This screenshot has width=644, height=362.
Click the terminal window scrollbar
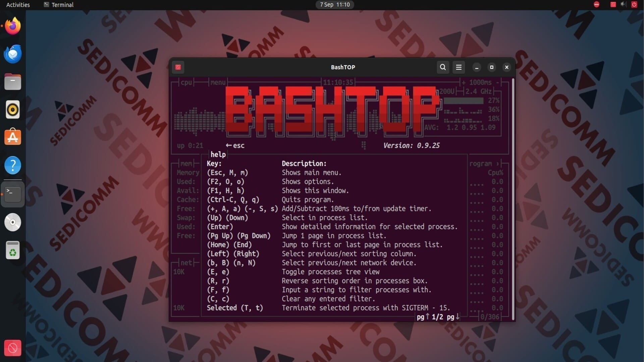coord(513,198)
